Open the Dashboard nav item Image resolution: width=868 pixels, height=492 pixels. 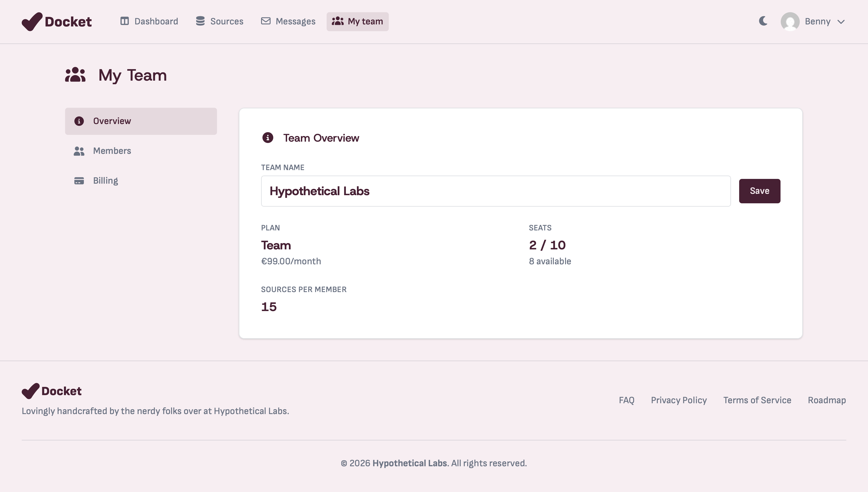tap(149, 22)
